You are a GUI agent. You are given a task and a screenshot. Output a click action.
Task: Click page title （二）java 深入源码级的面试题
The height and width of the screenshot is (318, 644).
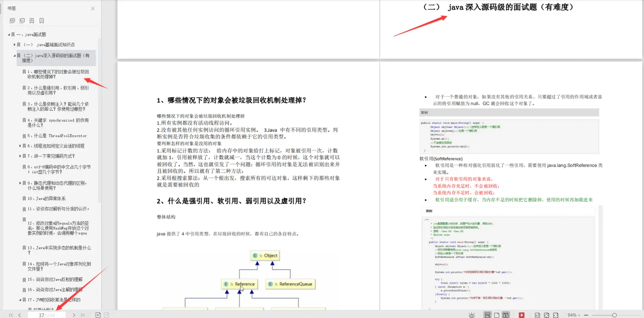[x=498, y=7]
